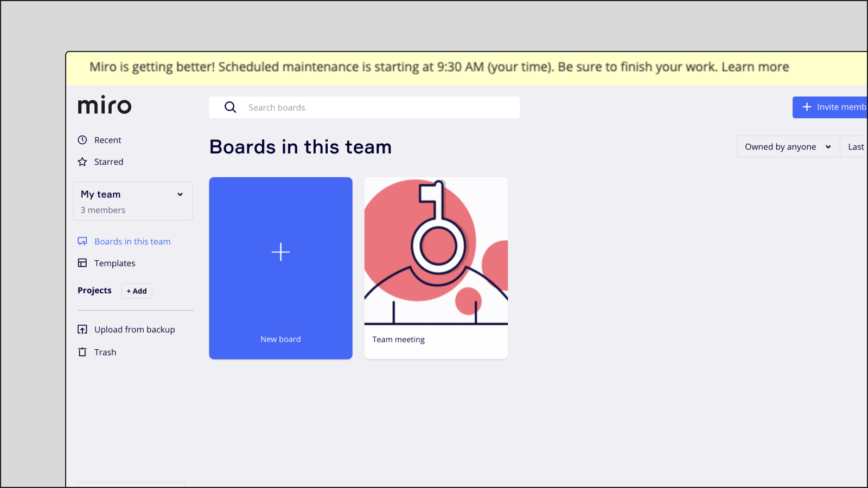Open the Owned by anyone filter
This screenshot has height=488, width=868.
(x=788, y=147)
